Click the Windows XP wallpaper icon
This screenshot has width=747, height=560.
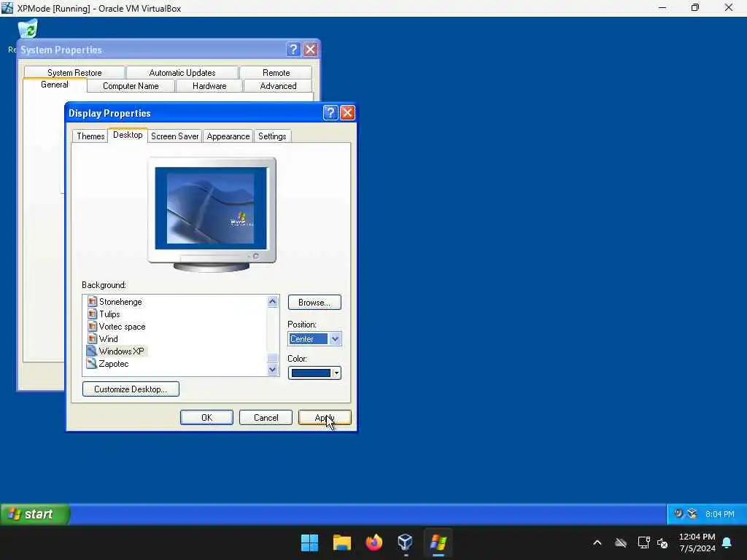click(92, 351)
